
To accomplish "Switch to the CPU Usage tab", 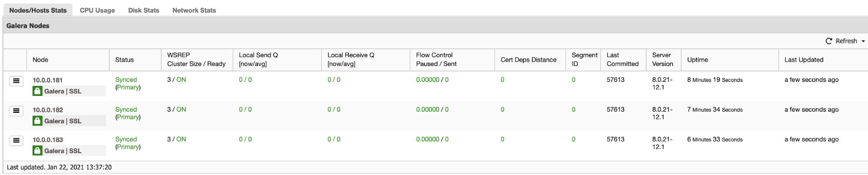I will [97, 10].
